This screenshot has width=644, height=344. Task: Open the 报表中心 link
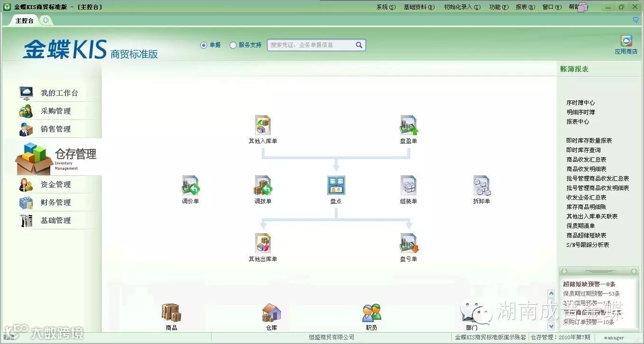pyautogui.click(x=578, y=122)
